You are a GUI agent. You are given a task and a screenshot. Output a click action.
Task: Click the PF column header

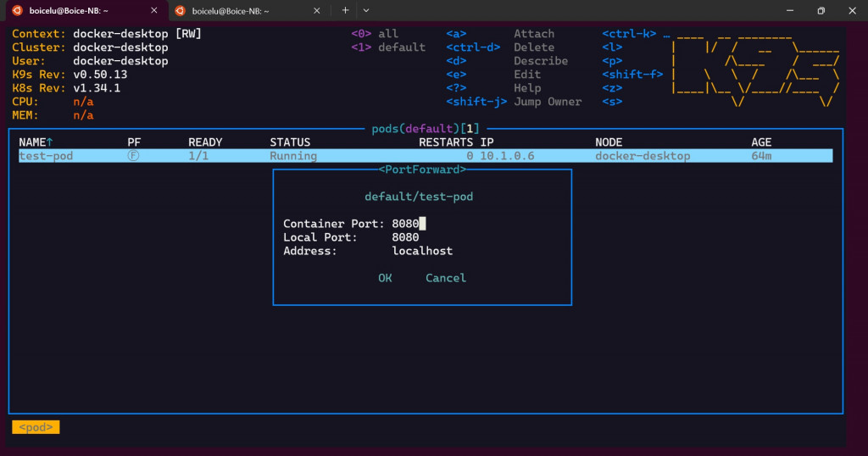[134, 142]
